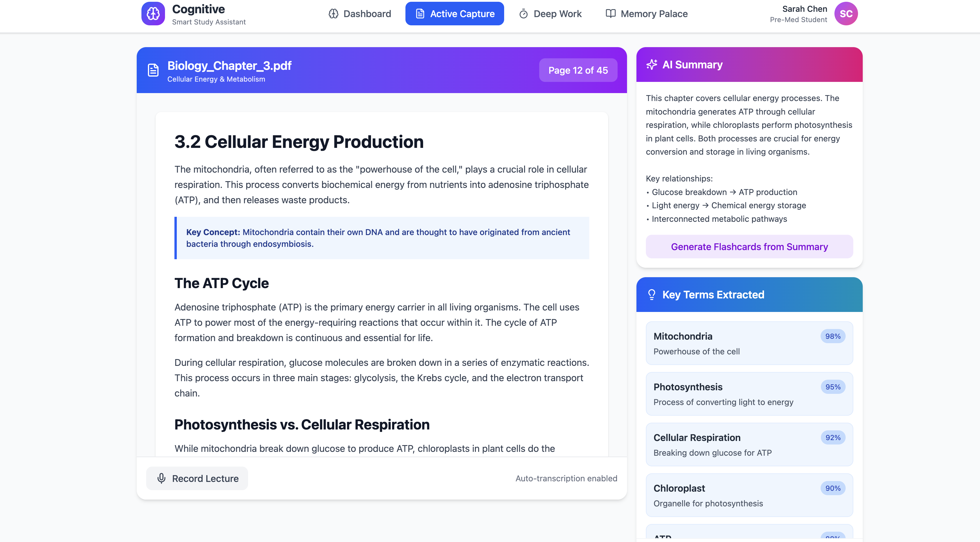
Task: Start recording with Record Lecture button
Action: pos(197,478)
